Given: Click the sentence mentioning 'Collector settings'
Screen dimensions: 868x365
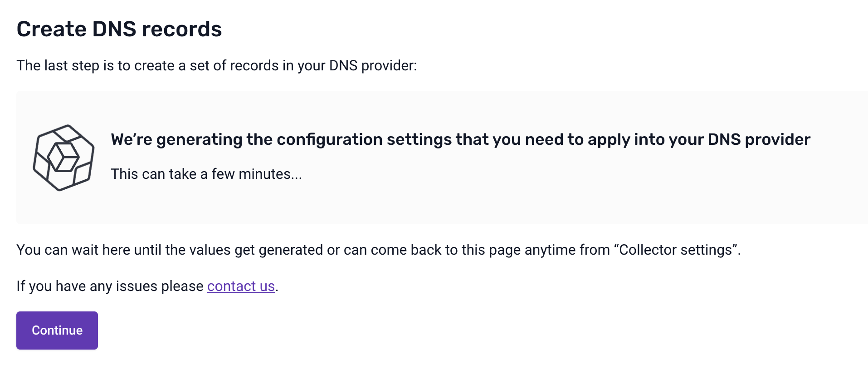Looking at the screenshot, I should [x=379, y=249].
